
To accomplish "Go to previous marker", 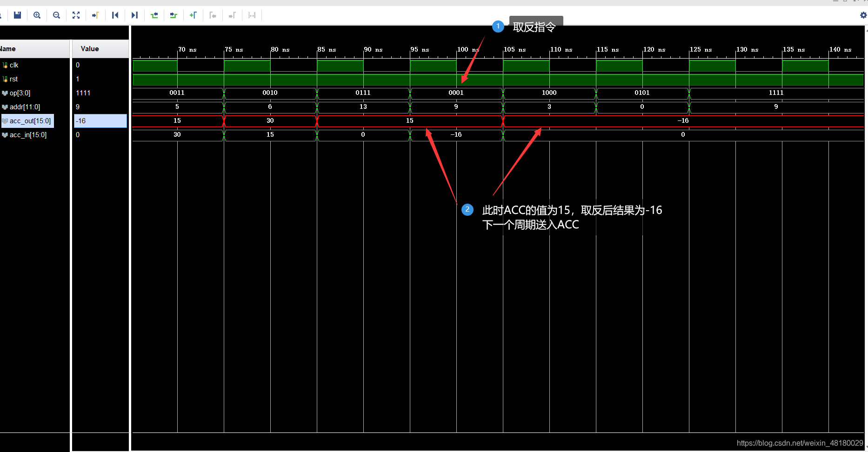I will (x=213, y=15).
